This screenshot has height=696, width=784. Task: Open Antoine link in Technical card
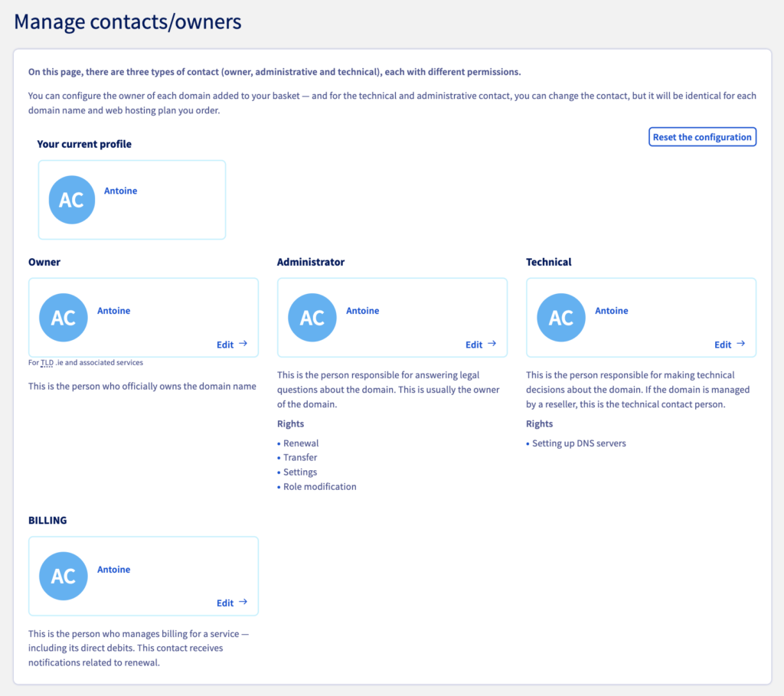point(612,311)
